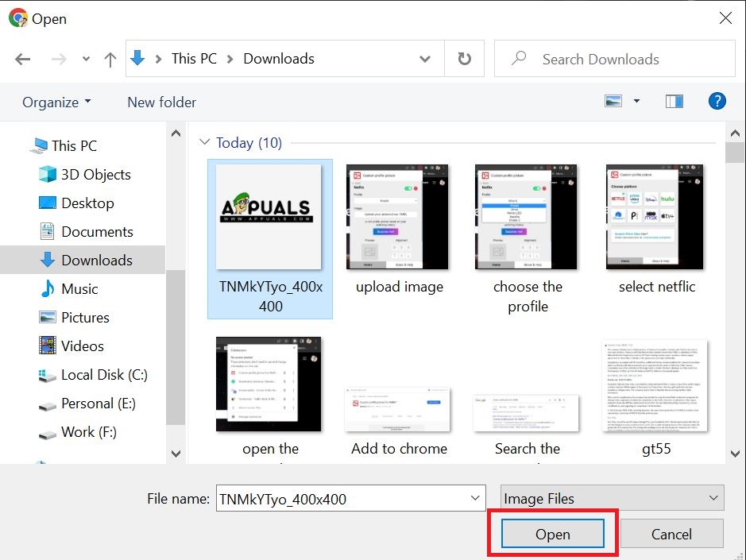Screen dimensions: 746x560
Task: Open Local Disk (C:) in sidebar
Action: 104,375
